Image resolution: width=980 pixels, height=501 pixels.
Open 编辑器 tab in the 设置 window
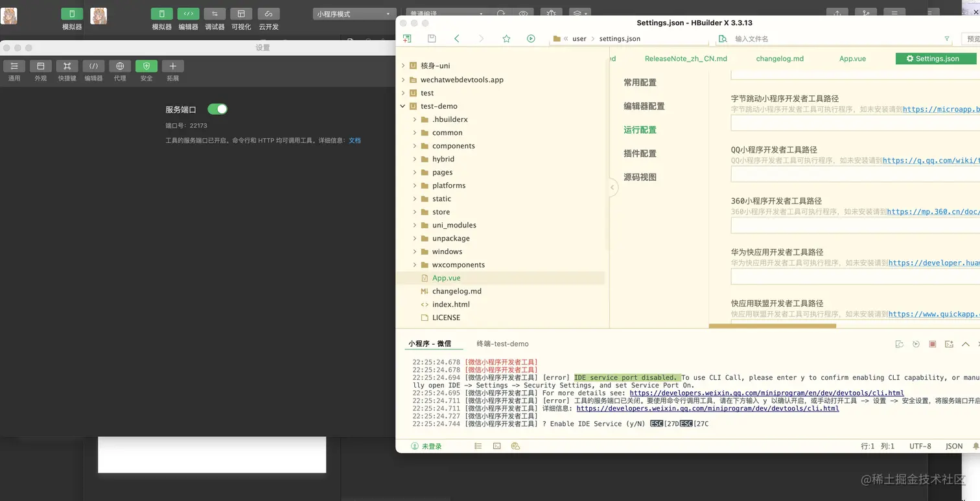(x=93, y=71)
